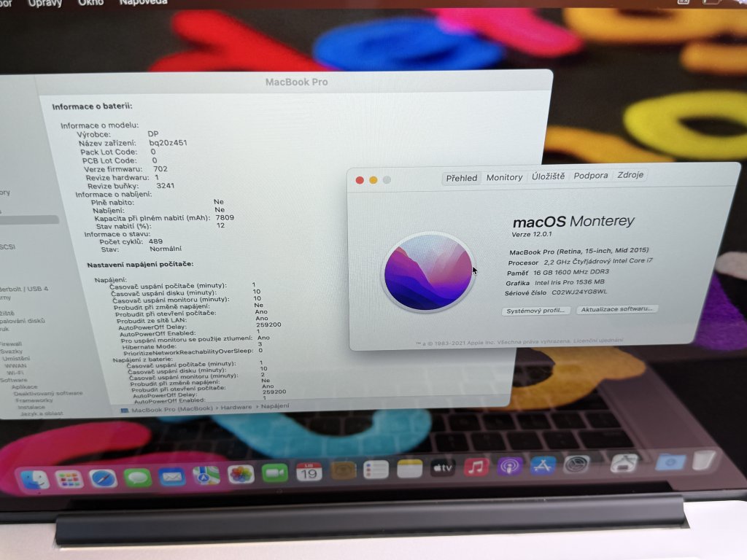Click the macOS Monterey logo image
The width and height of the screenshot is (747, 560).
[x=428, y=272]
